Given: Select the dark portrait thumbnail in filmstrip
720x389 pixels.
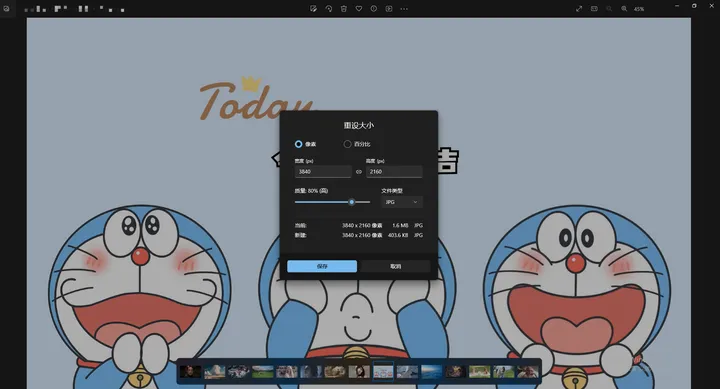Looking at the screenshot, I should [191, 372].
